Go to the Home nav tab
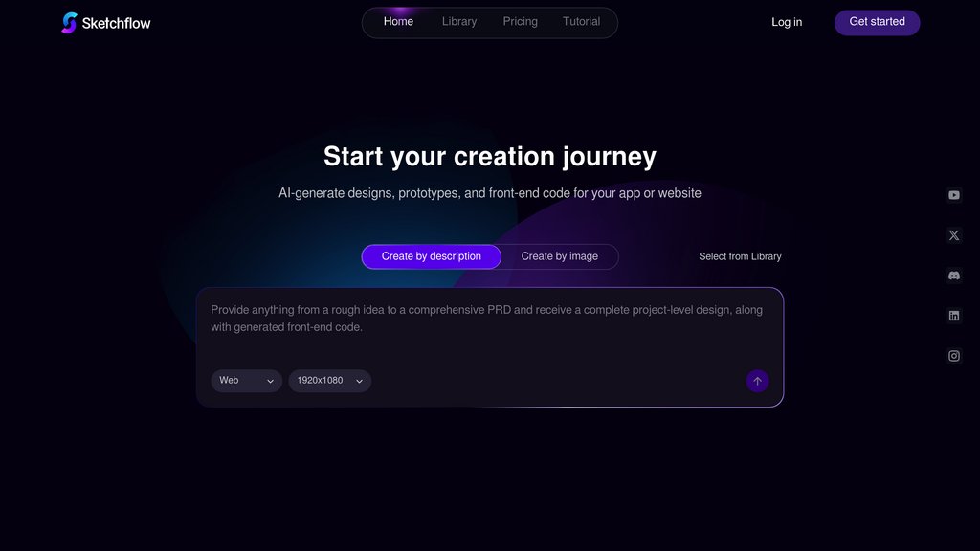Image resolution: width=980 pixels, height=551 pixels. (398, 22)
